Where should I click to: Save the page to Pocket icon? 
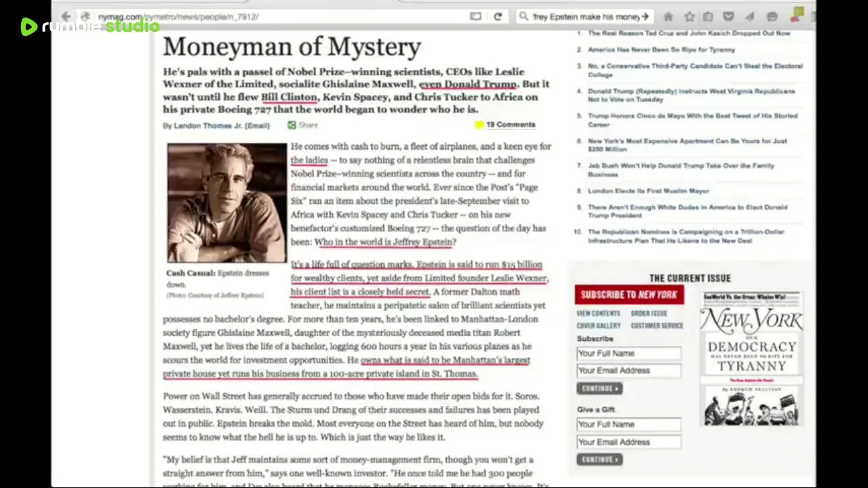point(728,16)
